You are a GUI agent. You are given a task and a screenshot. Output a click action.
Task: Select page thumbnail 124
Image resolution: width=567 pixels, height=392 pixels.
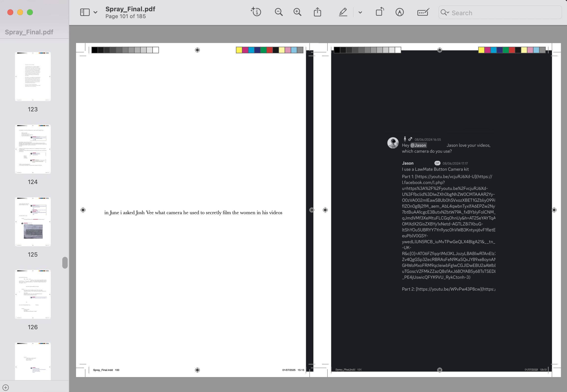[x=33, y=149]
